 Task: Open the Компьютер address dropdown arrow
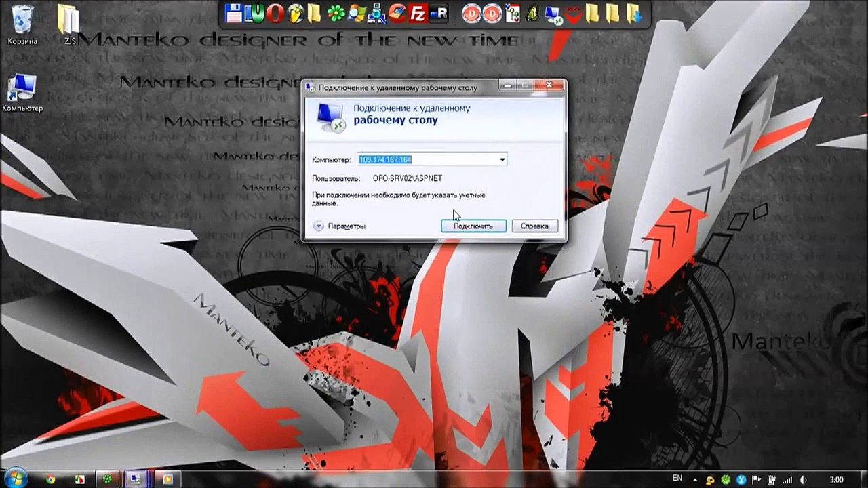[x=502, y=159]
